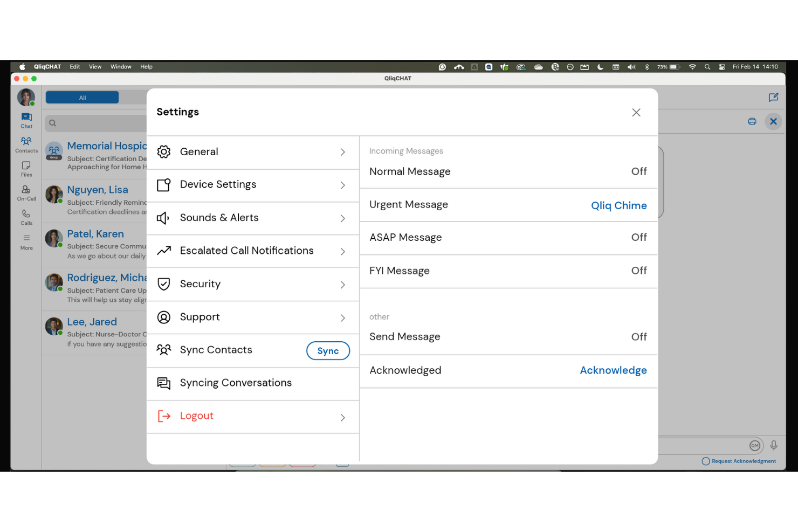Change Send Message sound value Off
Image resolution: width=798 pixels, height=532 pixels.
click(x=639, y=337)
